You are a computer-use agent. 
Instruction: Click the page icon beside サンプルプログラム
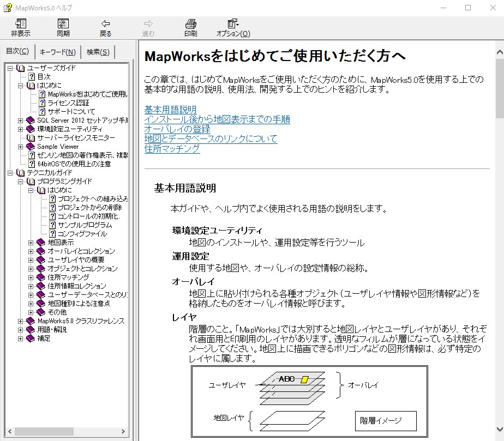[52, 225]
